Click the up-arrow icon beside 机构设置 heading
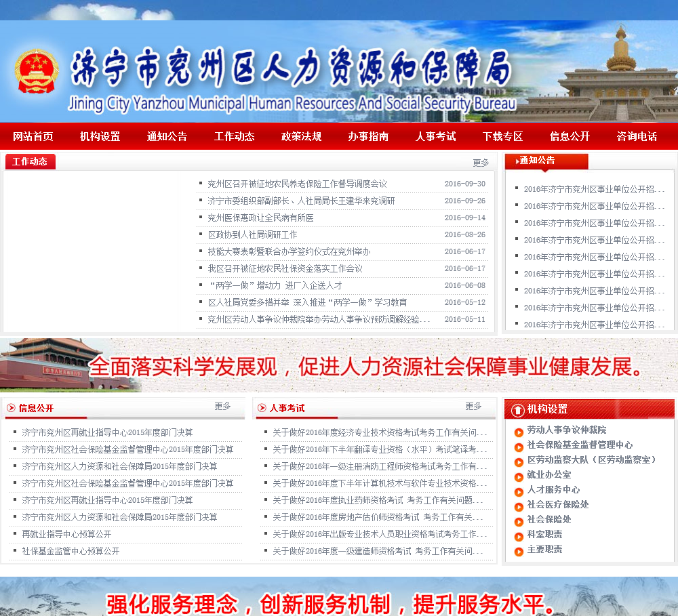678x616 pixels. pyautogui.click(x=517, y=409)
